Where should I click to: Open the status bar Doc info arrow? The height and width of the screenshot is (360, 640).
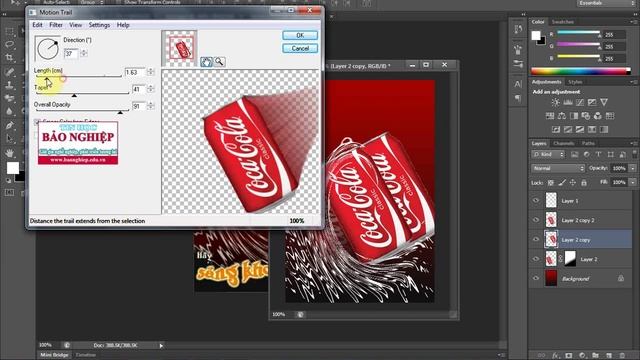coord(161,346)
